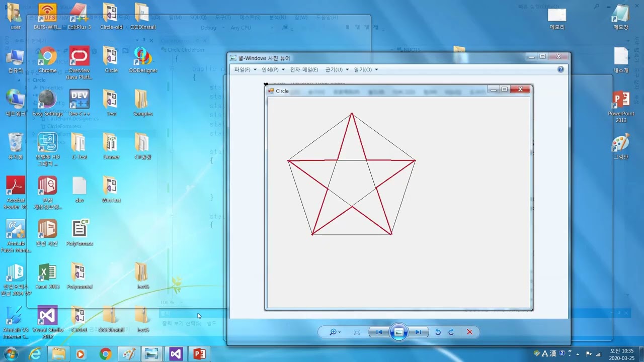This screenshot has width=644, height=362.
Task: Switch to PowerPoint in taskbar
Action: (x=199, y=354)
